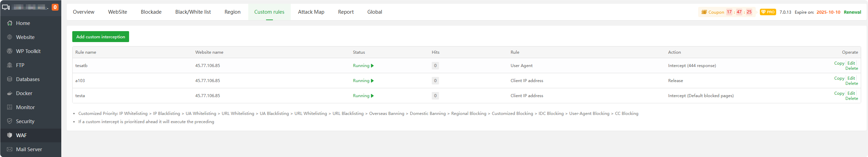Click the Databases icon in sidebar

10,79
